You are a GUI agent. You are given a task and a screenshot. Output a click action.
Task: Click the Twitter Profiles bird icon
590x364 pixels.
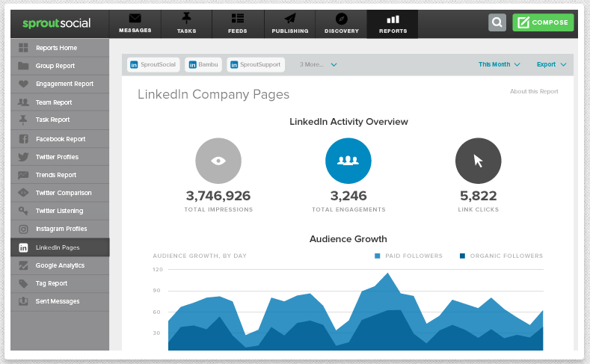[23, 157]
